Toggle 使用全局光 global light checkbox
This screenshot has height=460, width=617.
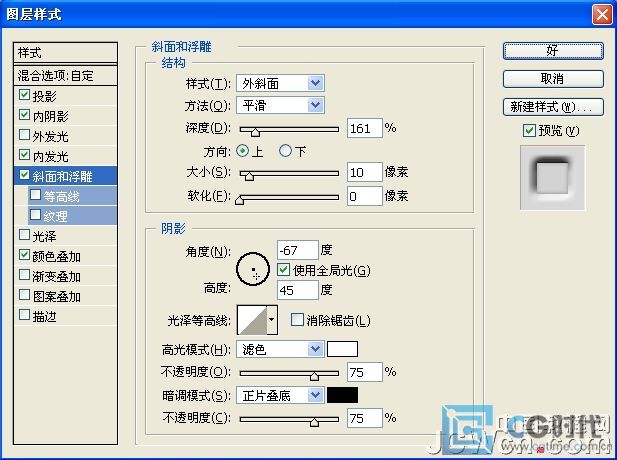click(284, 270)
